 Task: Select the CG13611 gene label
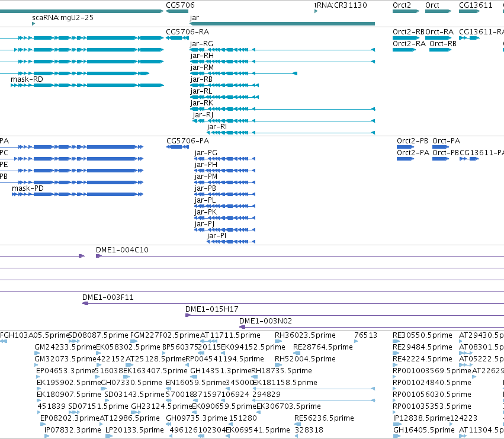click(476, 5)
